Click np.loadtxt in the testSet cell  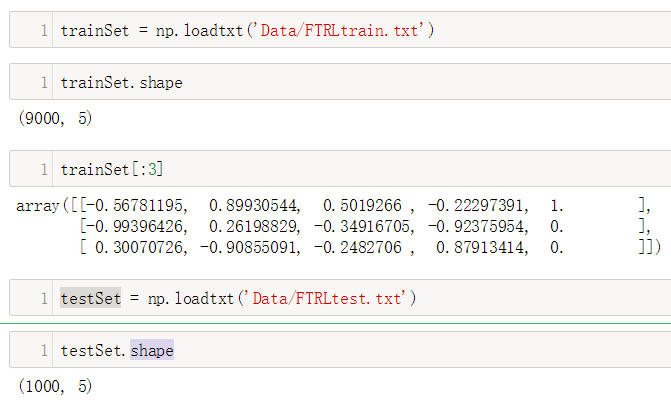tap(191, 298)
